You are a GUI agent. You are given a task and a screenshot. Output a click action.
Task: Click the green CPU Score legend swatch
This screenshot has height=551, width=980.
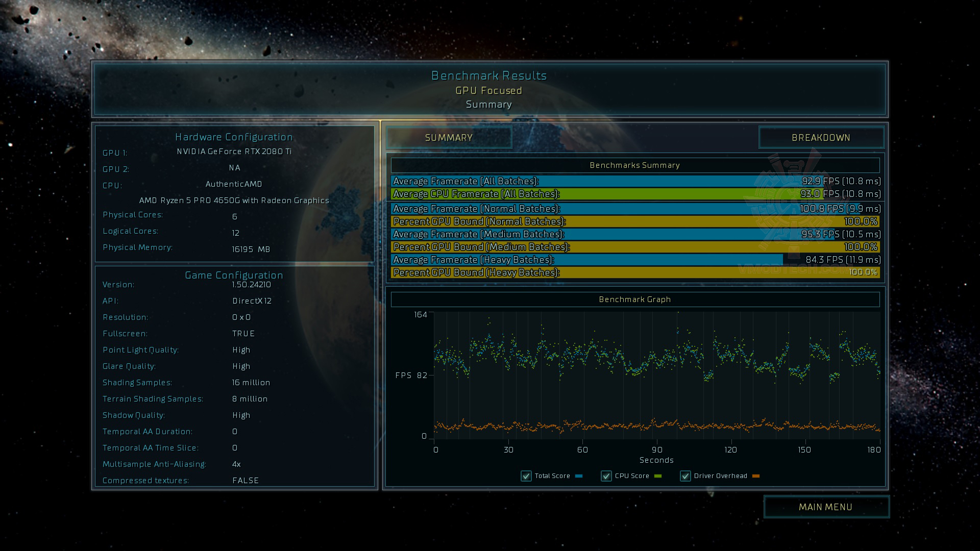click(x=657, y=476)
